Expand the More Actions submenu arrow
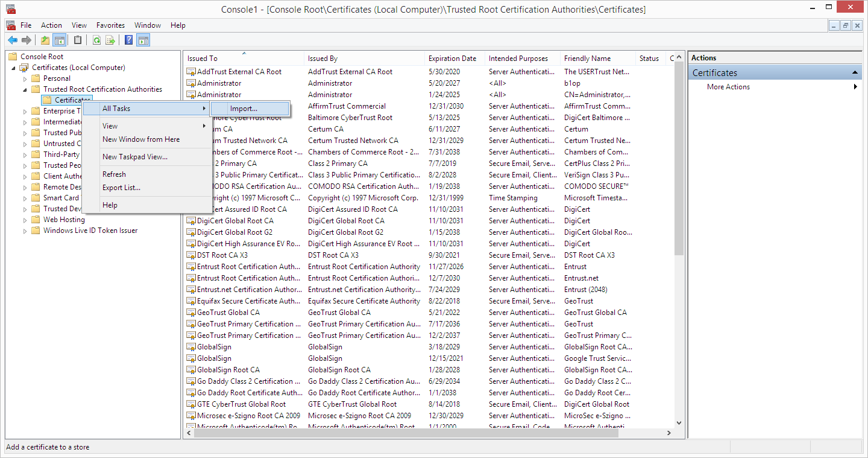 tap(855, 87)
